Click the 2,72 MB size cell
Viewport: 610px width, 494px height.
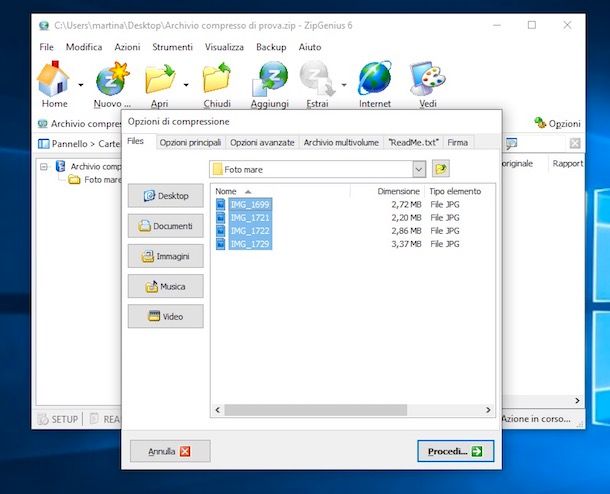[406, 204]
